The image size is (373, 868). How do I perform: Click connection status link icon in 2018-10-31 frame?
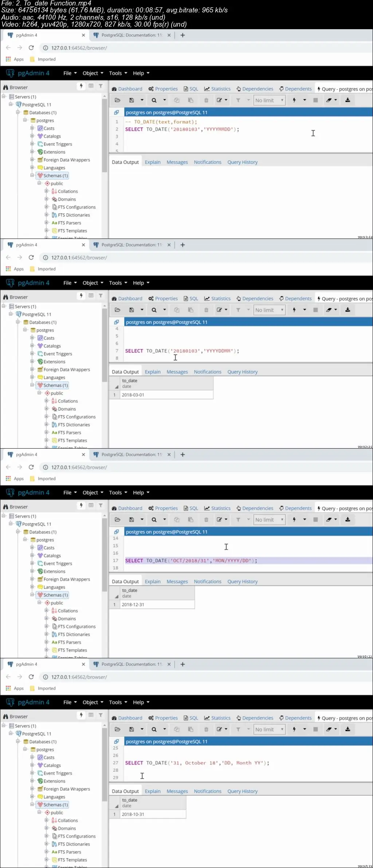tap(117, 741)
